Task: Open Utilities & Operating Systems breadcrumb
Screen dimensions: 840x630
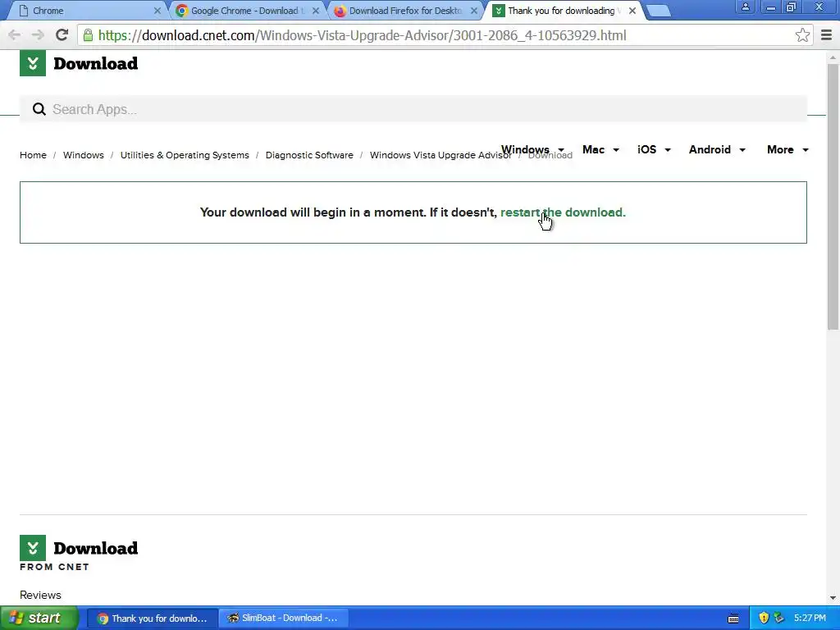Action: (x=185, y=155)
